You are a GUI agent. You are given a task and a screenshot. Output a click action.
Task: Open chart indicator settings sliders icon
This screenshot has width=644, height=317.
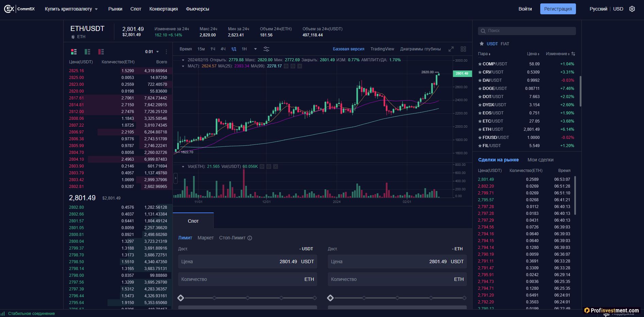266,49
